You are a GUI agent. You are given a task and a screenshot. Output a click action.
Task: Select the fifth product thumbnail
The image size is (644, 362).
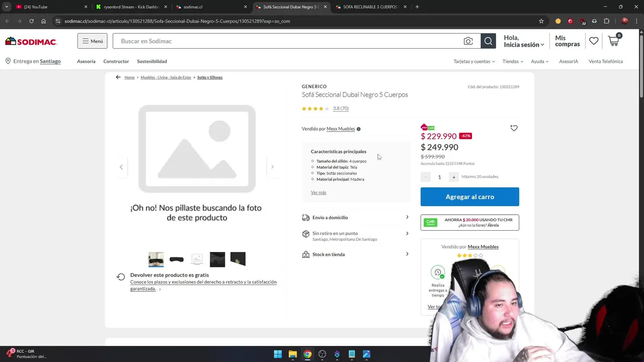(x=238, y=259)
